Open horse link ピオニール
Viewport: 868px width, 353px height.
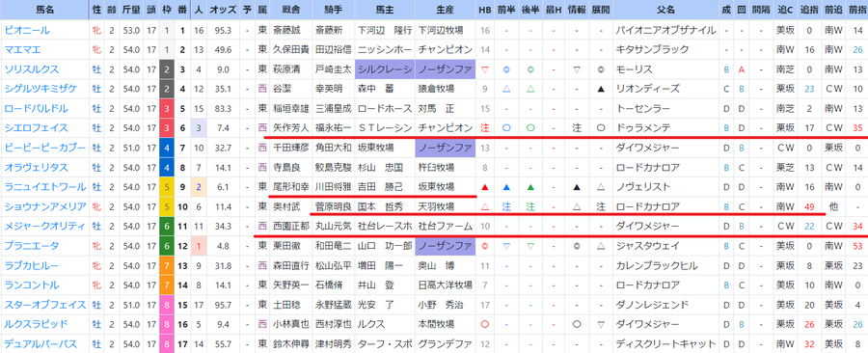pyautogui.click(x=27, y=31)
